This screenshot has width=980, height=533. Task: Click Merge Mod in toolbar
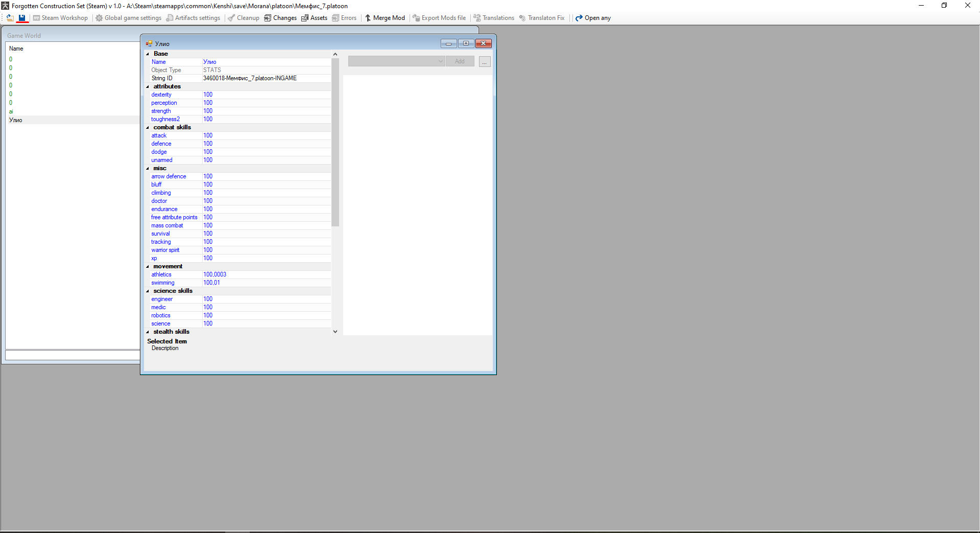(385, 18)
